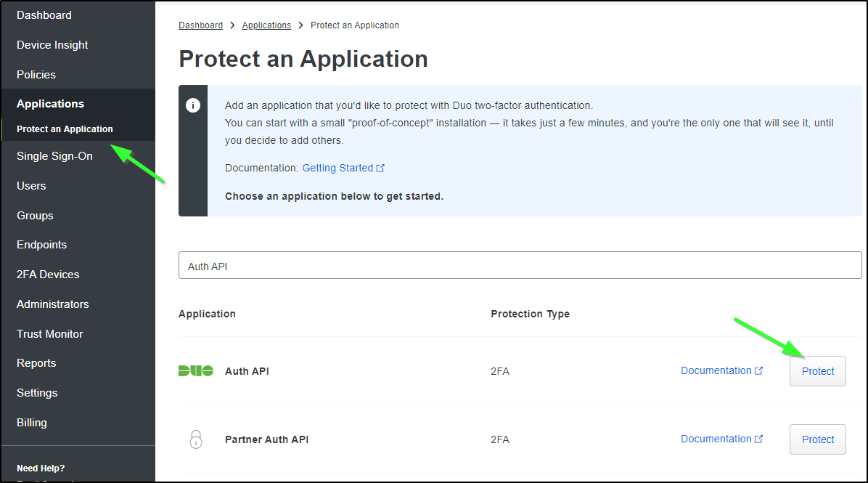
Task: Open Documentation link for Auth API
Action: tap(716, 370)
